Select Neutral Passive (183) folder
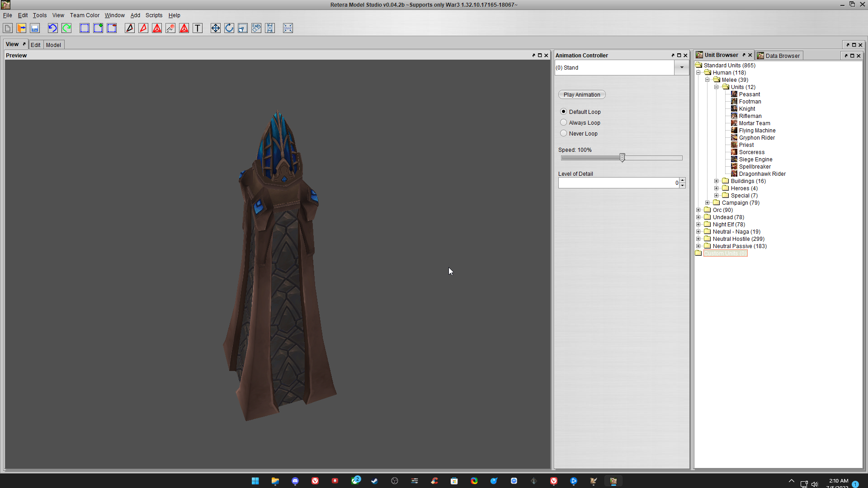Viewport: 868px width, 488px height. coord(740,246)
